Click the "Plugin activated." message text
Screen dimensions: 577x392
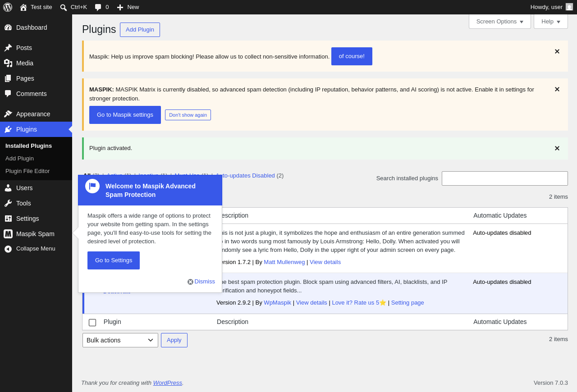tap(111, 148)
